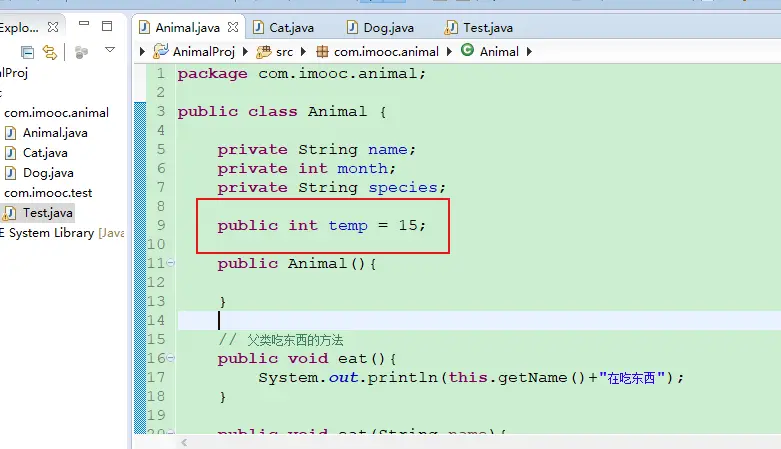Collapse all in Package Explorer

27,52
